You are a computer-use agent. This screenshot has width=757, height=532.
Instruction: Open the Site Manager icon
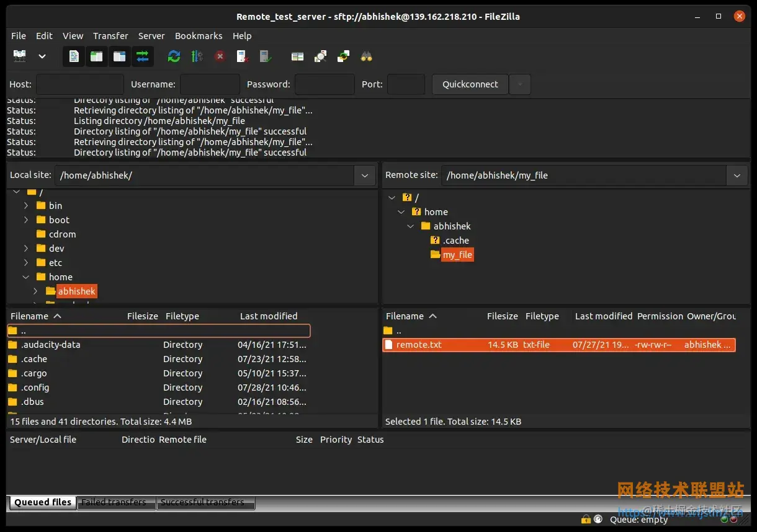(20, 56)
